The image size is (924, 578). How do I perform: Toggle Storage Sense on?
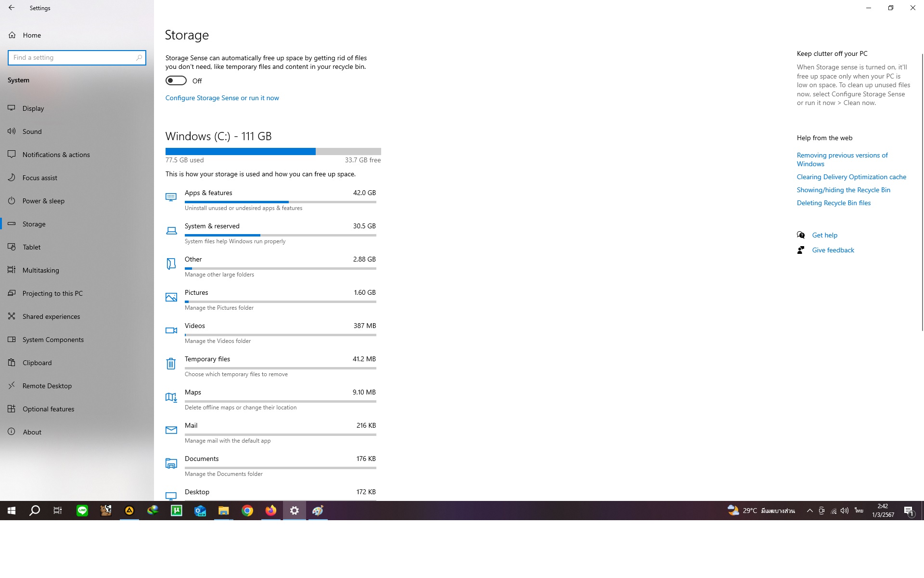coord(176,80)
